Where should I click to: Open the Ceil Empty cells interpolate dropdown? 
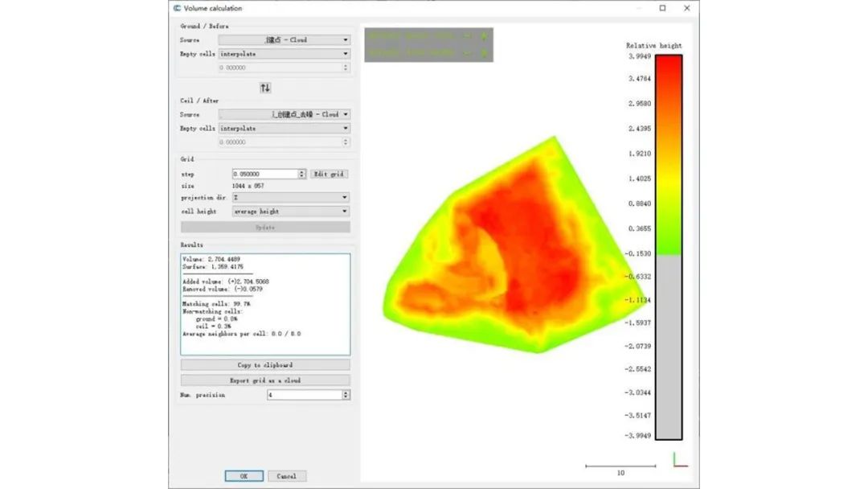[x=285, y=128]
